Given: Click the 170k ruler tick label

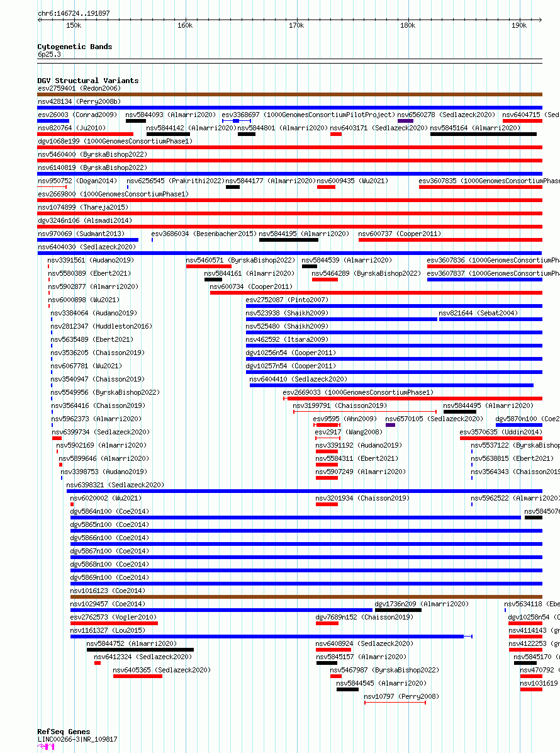Looking at the screenshot, I should (296, 25).
